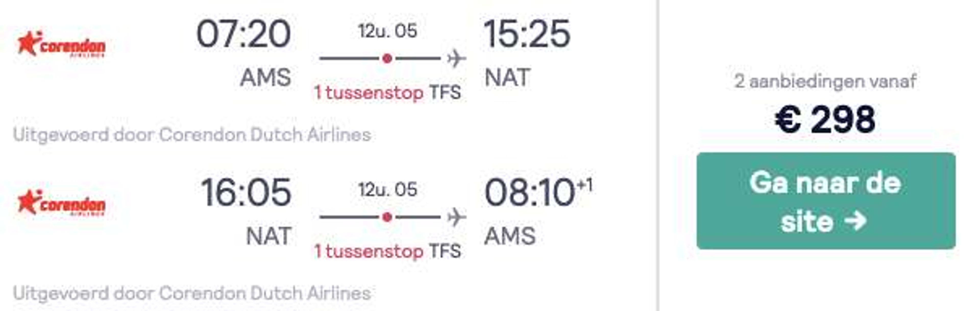Select the € 298 price
Image resolution: width=980 pixels, height=311 pixels.
(825, 120)
